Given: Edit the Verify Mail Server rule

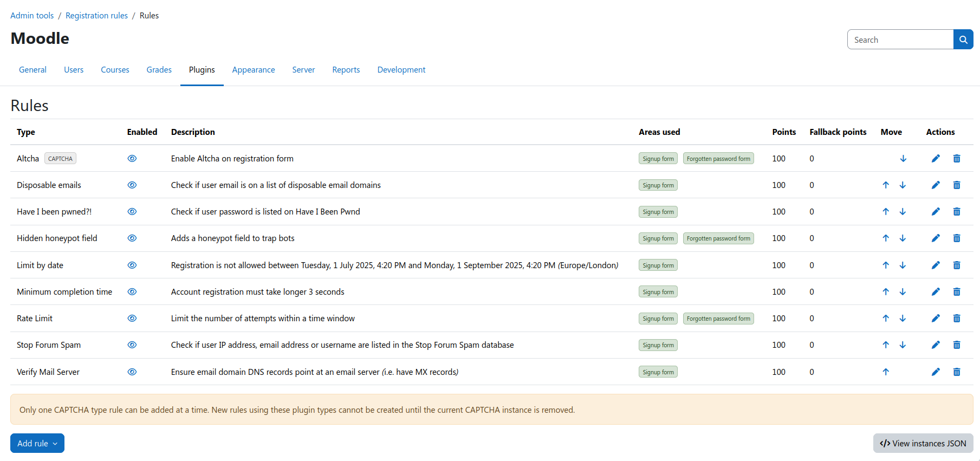Looking at the screenshot, I should [x=936, y=372].
